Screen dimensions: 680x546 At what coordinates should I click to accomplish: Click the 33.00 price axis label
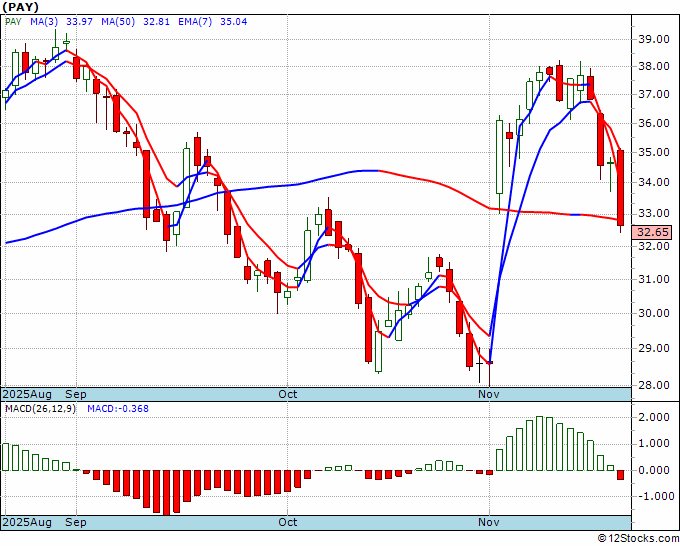(x=654, y=213)
